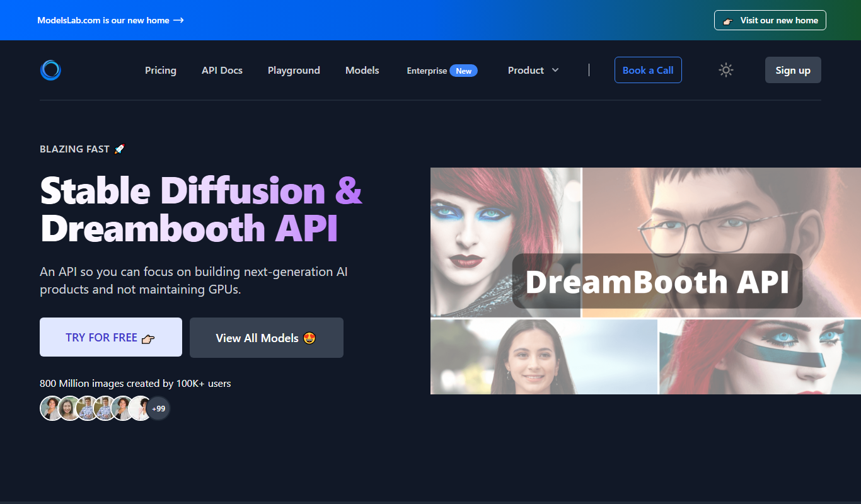Go to the Playground page
This screenshot has height=504, width=861.
pyautogui.click(x=294, y=70)
